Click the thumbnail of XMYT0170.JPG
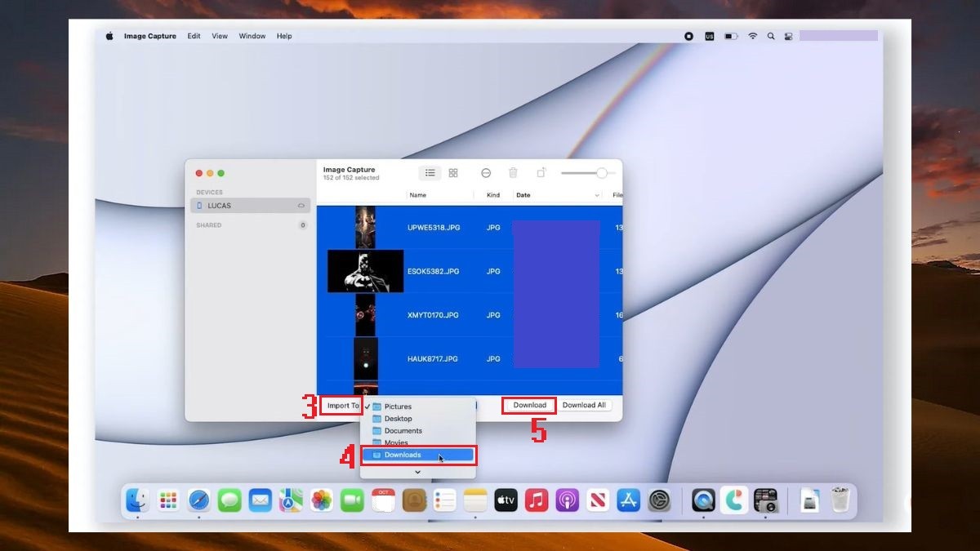Screen dimensions: 980x551 [x=365, y=315]
